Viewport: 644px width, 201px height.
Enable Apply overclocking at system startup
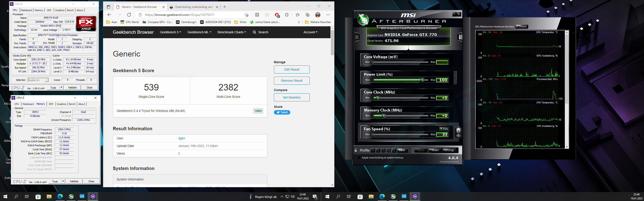pyautogui.click(x=359, y=157)
